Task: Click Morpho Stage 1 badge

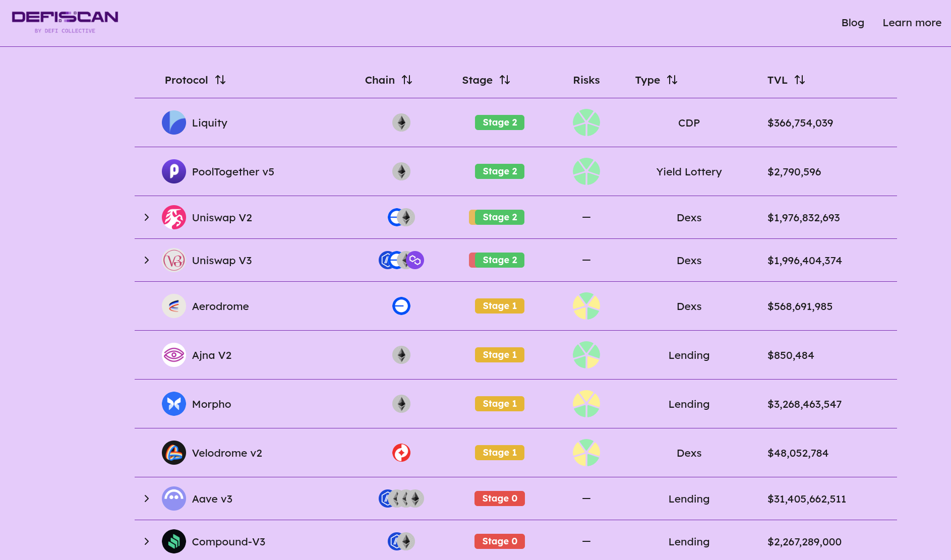Action: pyautogui.click(x=500, y=404)
